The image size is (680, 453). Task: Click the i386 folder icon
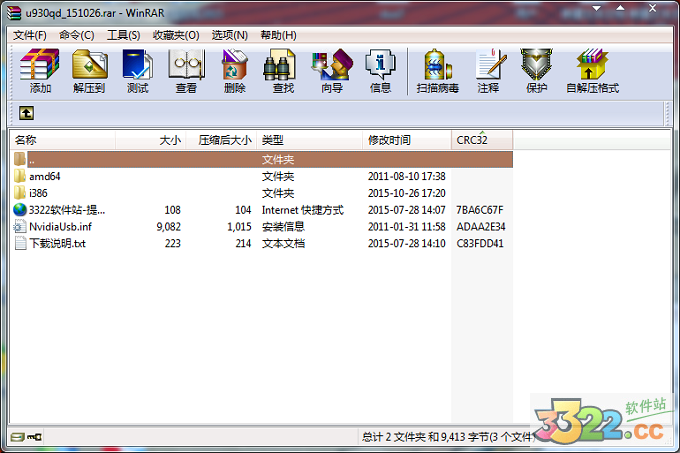pos(19,193)
